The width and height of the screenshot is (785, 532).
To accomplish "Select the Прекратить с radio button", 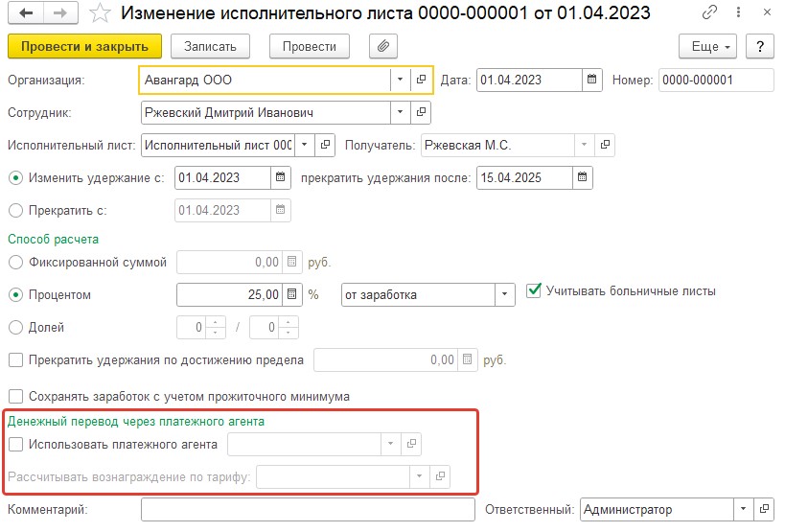I will [15, 210].
